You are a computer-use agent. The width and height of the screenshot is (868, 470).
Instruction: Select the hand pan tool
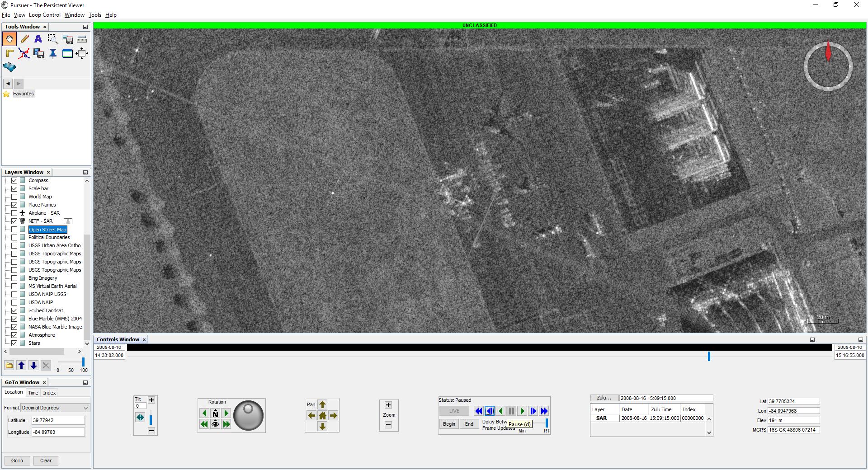click(9, 39)
